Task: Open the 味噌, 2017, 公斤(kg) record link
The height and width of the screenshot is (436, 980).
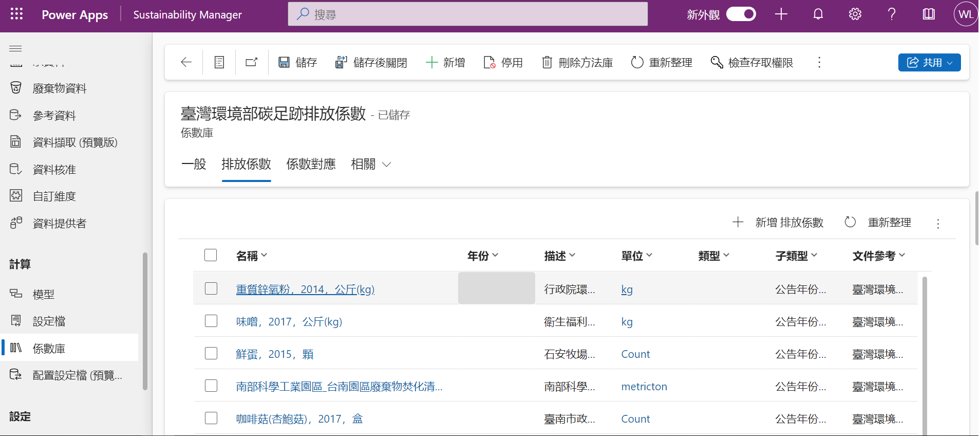Action: click(x=289, y=322)
